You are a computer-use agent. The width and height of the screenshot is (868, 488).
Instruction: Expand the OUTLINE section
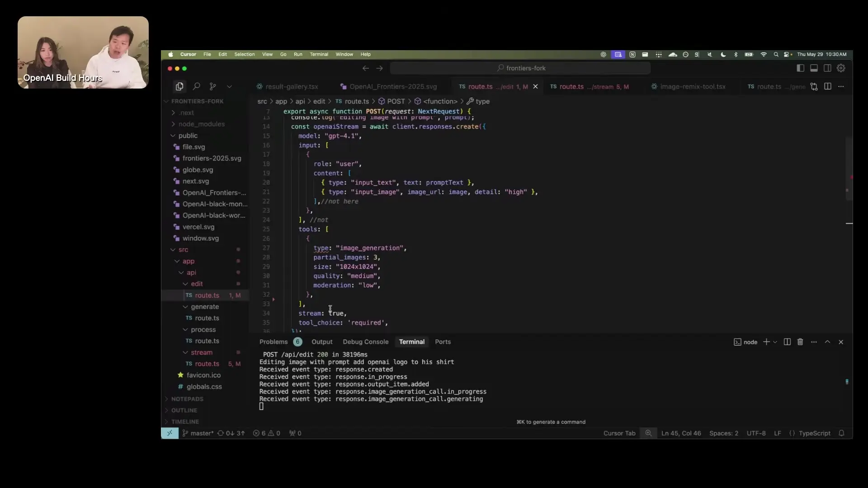tap(184, 410)
